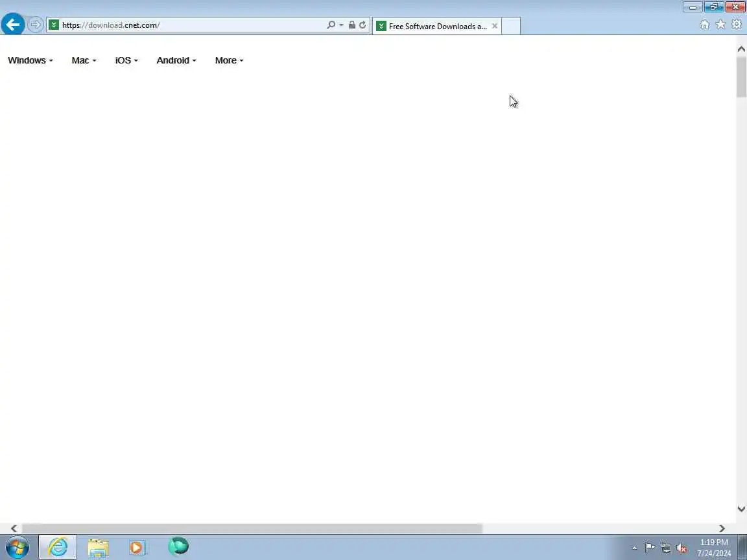Click the vertical scrollbar up arrow
747x560 pixels.
tap(741, 49)
